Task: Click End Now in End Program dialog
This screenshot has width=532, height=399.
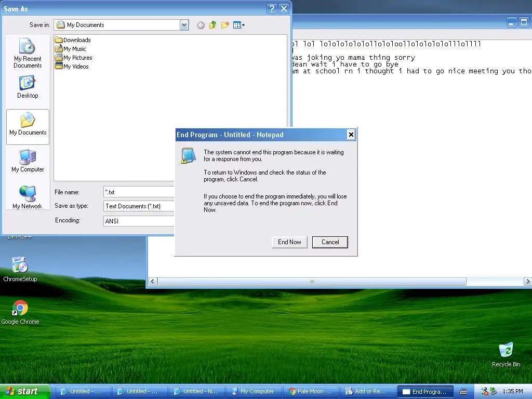Action: 289,242
